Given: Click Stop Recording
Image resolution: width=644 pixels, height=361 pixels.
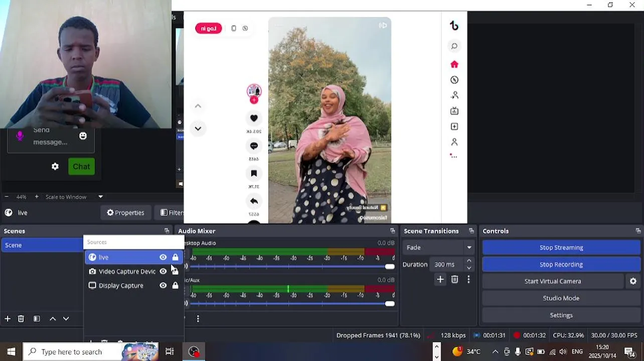Looking at the screenshot, I should coord(561,264).
